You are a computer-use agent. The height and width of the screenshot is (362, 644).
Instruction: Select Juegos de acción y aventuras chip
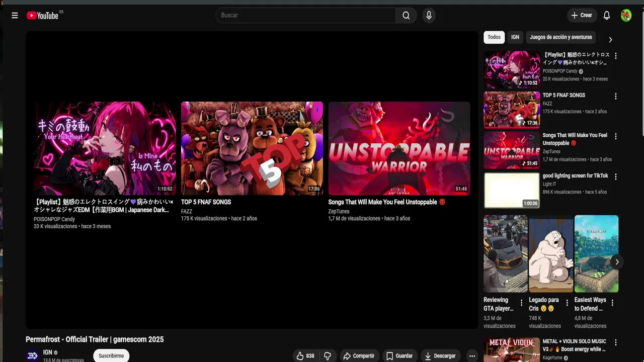coord(560,37)
